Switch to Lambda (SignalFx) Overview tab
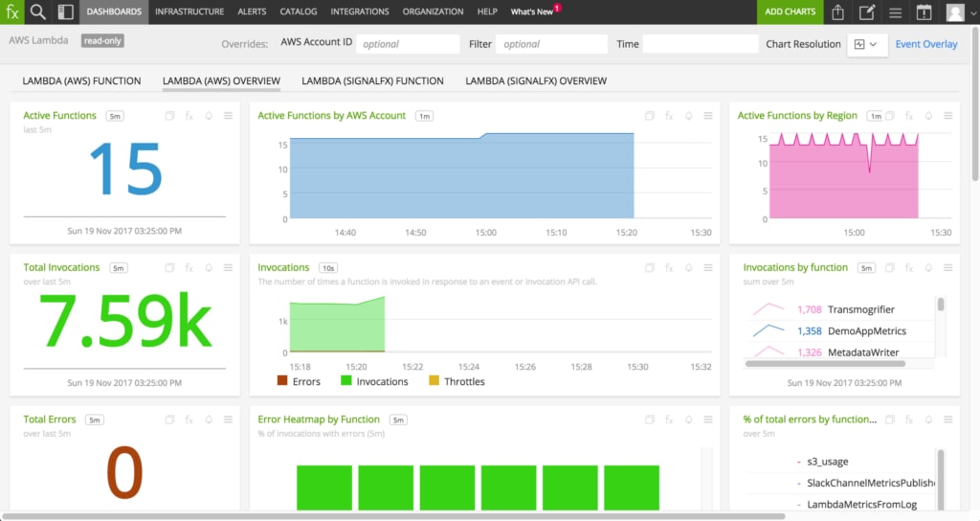 (536, 81)
